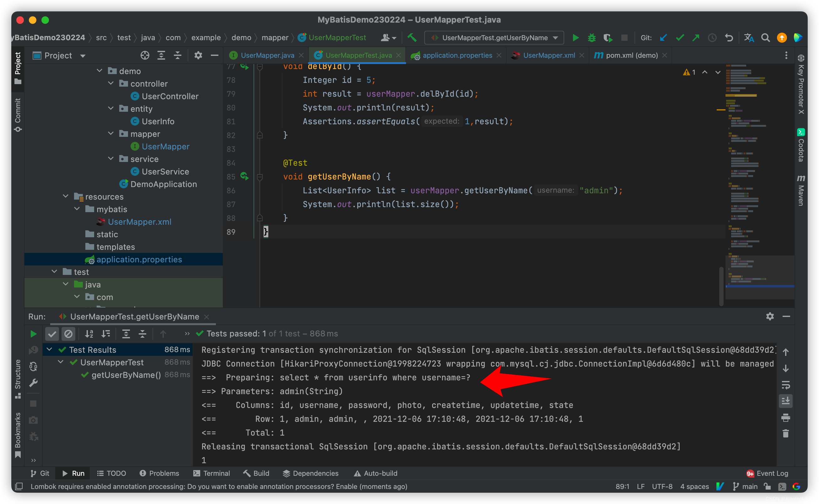Open TODO tool window
819x504 pixels.
(111, 473)
